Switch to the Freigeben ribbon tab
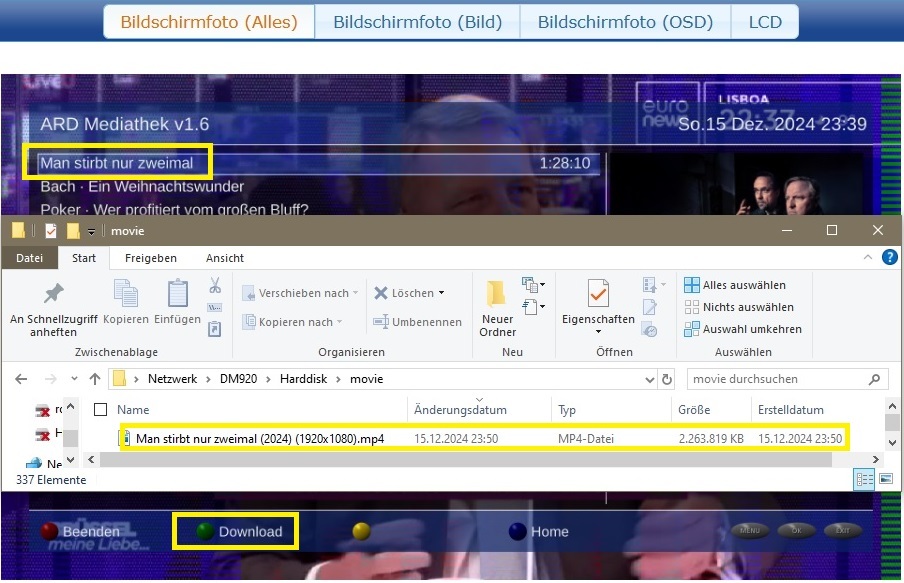 150,258
